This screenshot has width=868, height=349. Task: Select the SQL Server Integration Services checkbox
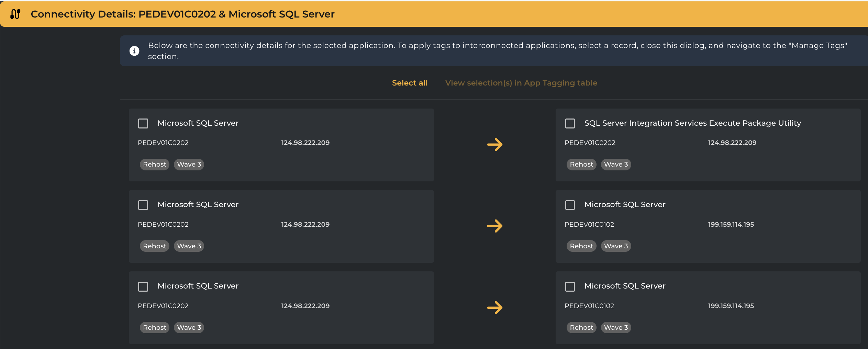coord(570,123)
